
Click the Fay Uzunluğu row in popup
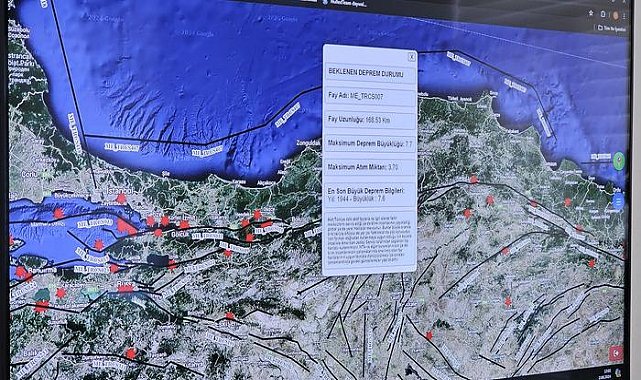pyautogui.click(x=370, y=120)
